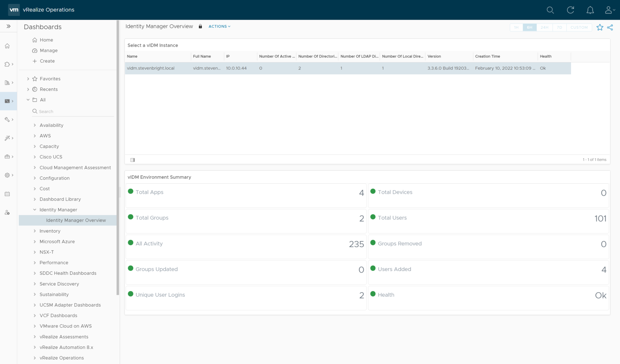Click the share dashboard icon
The width and height of the screenshot is (620, 364).
point(610,27)
